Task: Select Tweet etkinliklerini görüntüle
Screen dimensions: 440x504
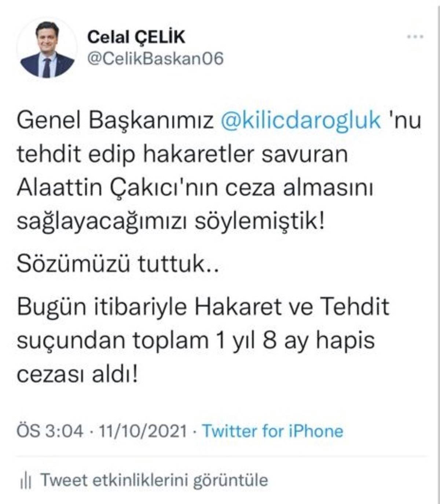Action: (154, 480)
